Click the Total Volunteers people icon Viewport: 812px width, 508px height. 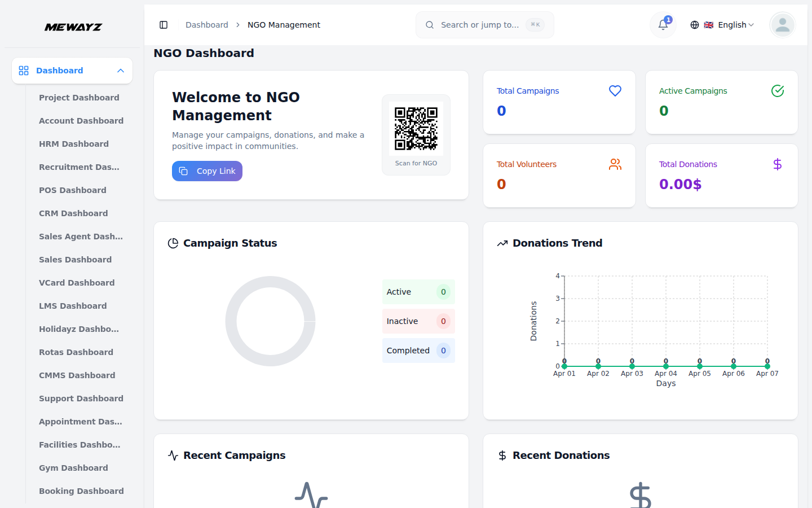point(615,164)
